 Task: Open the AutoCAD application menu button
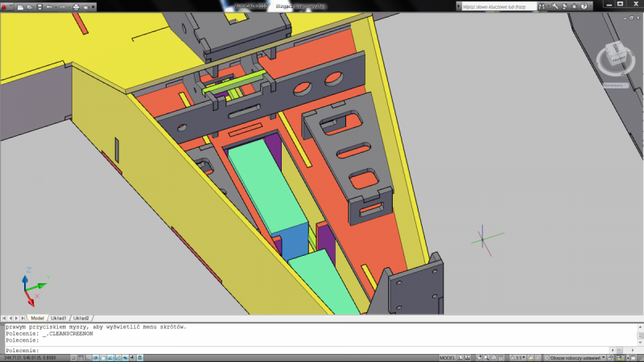pyautogui.click(x=7, y=6)
